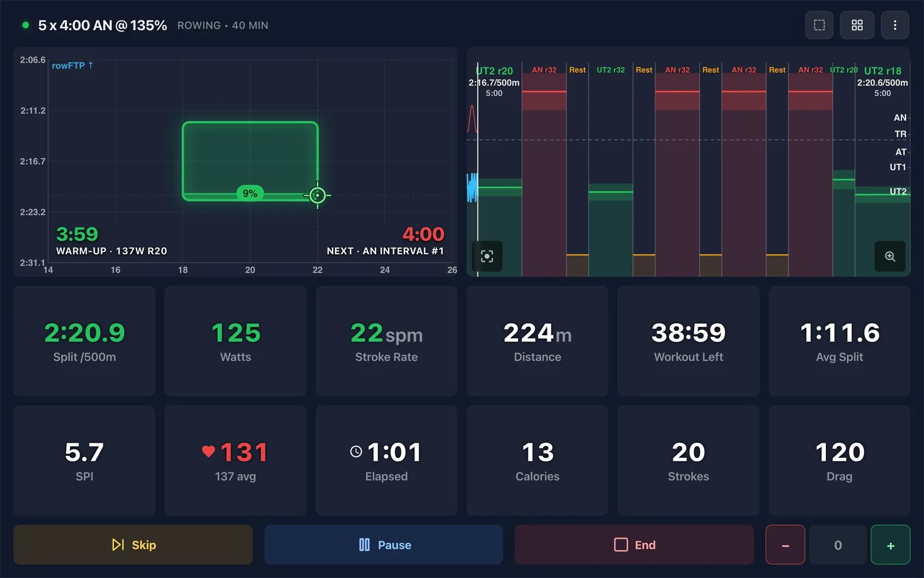Pause the workout
924x578 pixels.
pyautogui.click(x=383, y=544)
